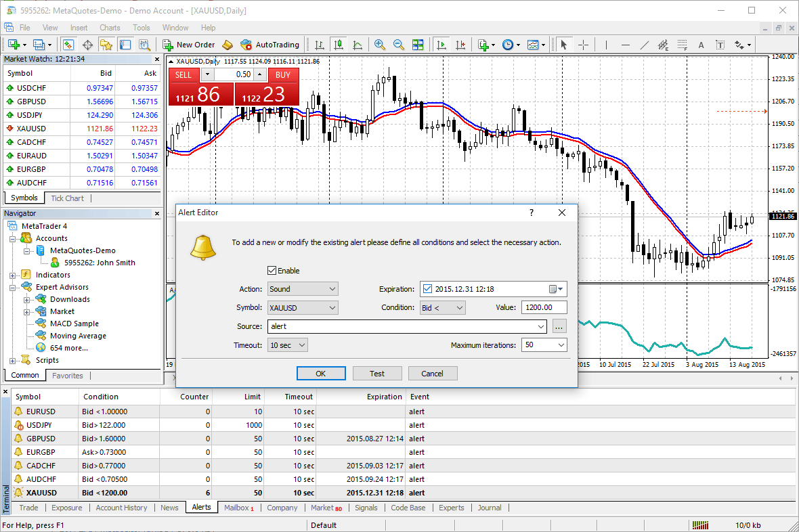Viewport: 799px width, 532px height.
Task: Open the Condition dropdown showing Bid <
Action: [442, 307]
